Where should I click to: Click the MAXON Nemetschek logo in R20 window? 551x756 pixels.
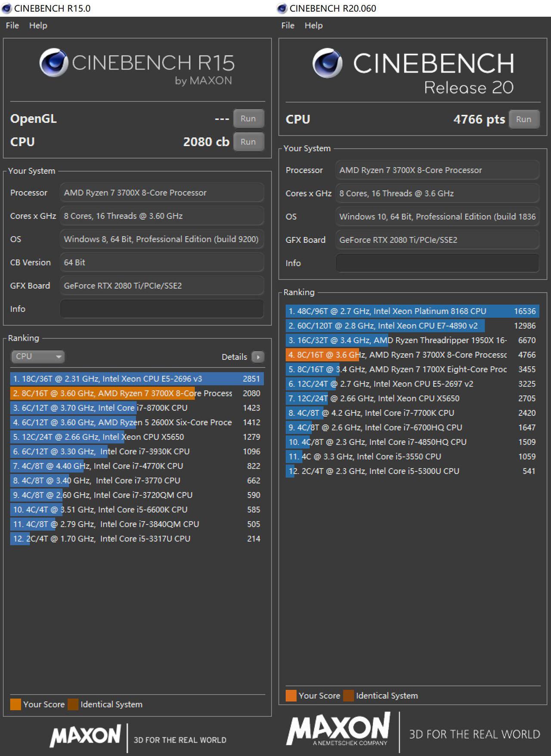(338, 729)
